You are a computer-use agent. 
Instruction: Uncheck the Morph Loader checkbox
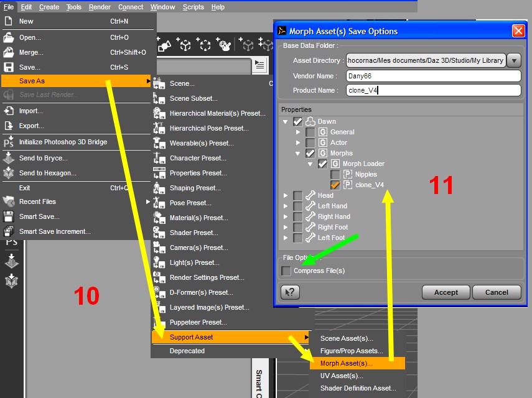[x=323, y=164]
